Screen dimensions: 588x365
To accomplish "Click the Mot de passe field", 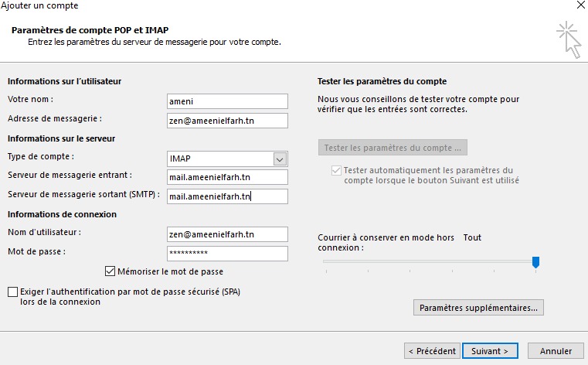I will tap(227, 253).
